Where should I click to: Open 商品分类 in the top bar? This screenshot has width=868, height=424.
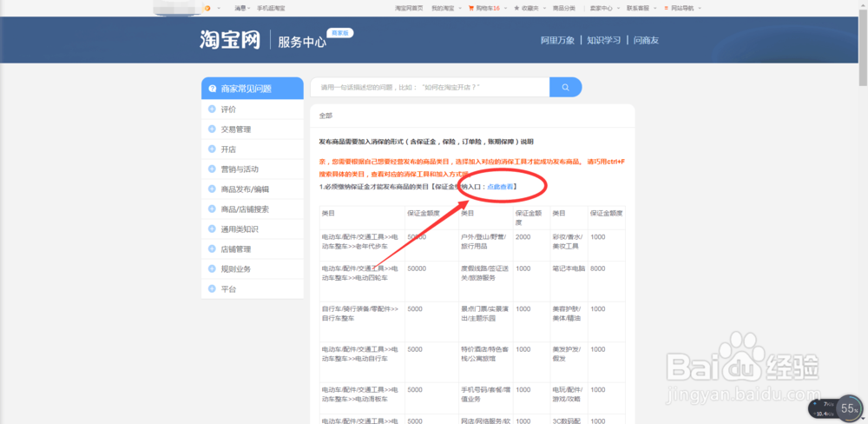point(564,9)
